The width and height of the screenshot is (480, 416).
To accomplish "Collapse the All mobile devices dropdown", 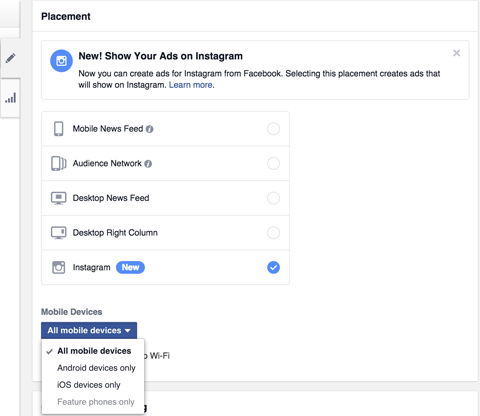I will click(89, 330).
